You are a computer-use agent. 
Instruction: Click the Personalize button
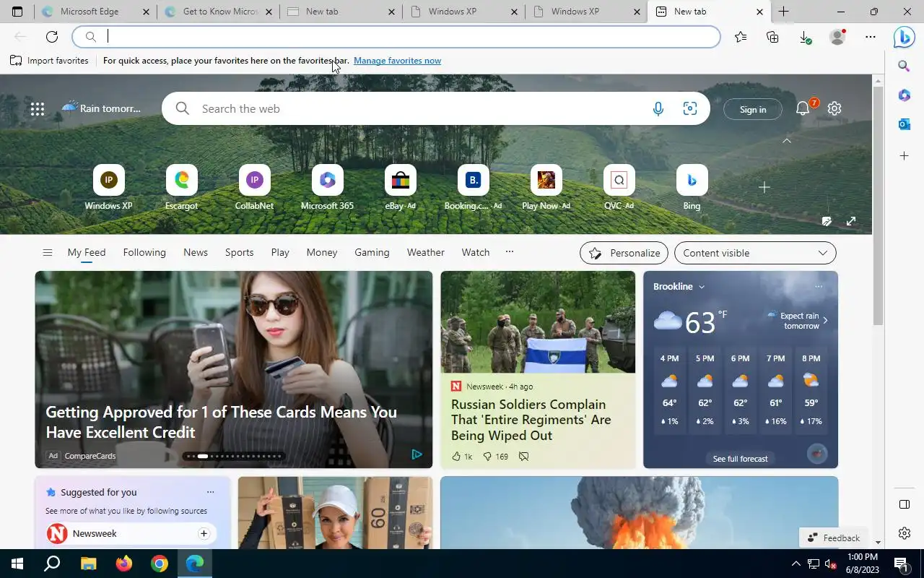click(x=624, y=253)
